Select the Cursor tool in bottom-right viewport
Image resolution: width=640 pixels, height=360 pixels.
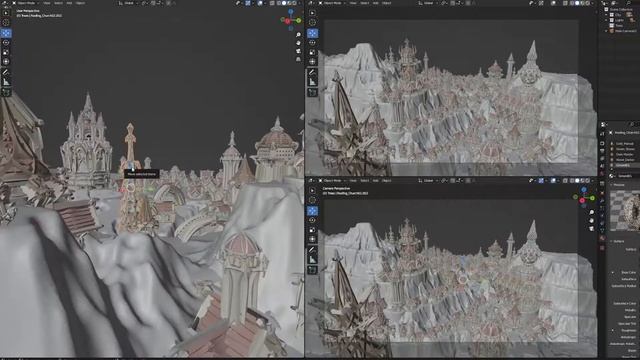[312, 200]
